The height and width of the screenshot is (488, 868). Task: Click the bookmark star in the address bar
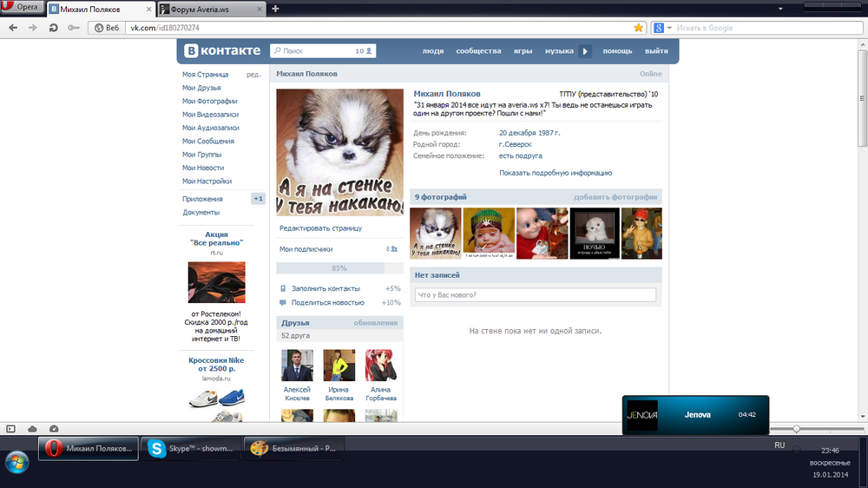(639, 28)
